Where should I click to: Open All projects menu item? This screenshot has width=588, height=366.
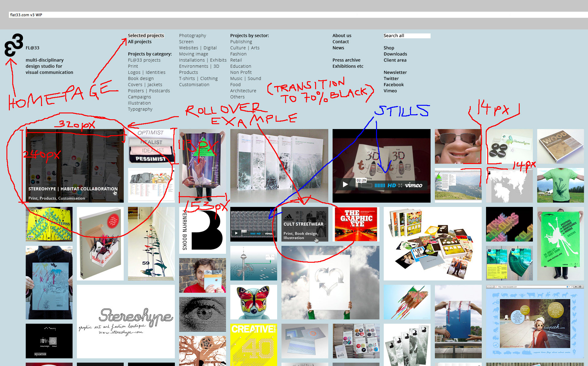pyautogui.click(x=140, y=42)
